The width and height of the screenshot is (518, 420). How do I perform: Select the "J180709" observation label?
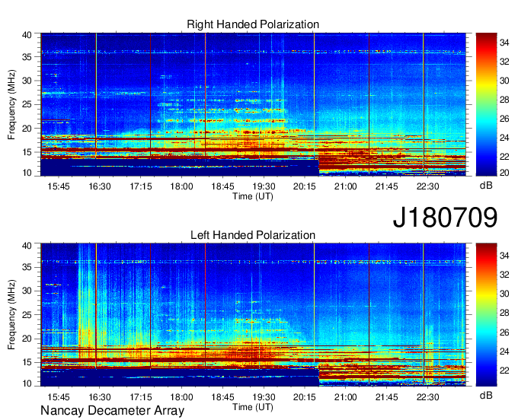point(445,217)
